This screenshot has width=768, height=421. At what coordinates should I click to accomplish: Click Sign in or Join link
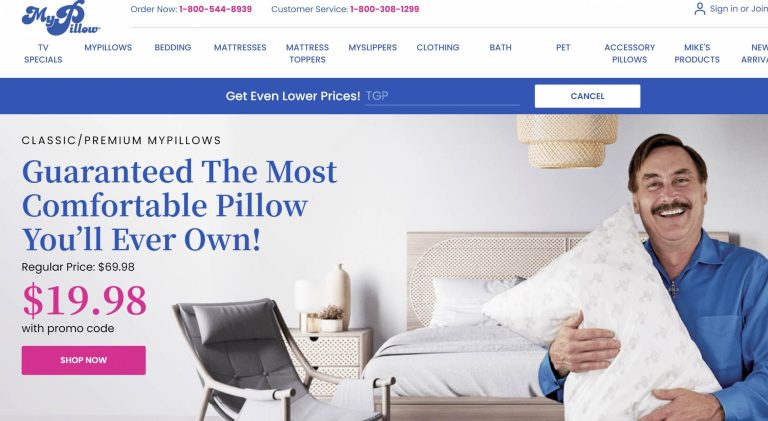click(x=738, y=9)
